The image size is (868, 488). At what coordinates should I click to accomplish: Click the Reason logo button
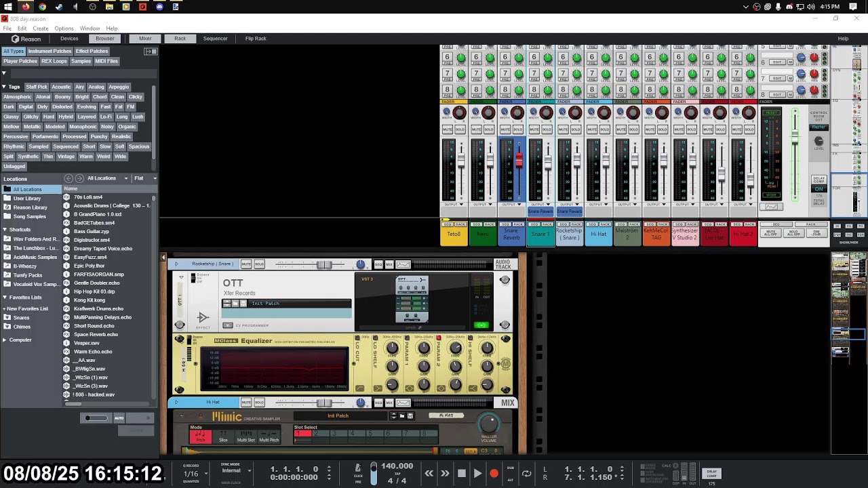coord(26,39)
